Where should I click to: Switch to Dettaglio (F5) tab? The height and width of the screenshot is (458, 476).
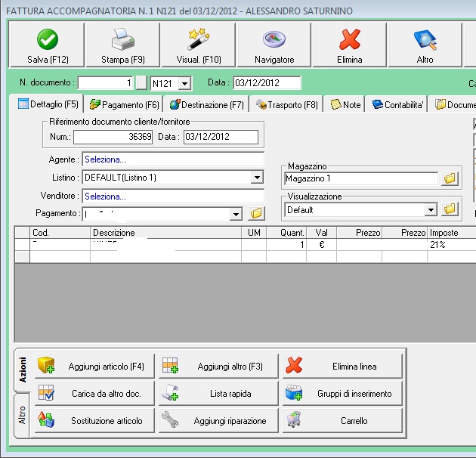pos(48,104)
